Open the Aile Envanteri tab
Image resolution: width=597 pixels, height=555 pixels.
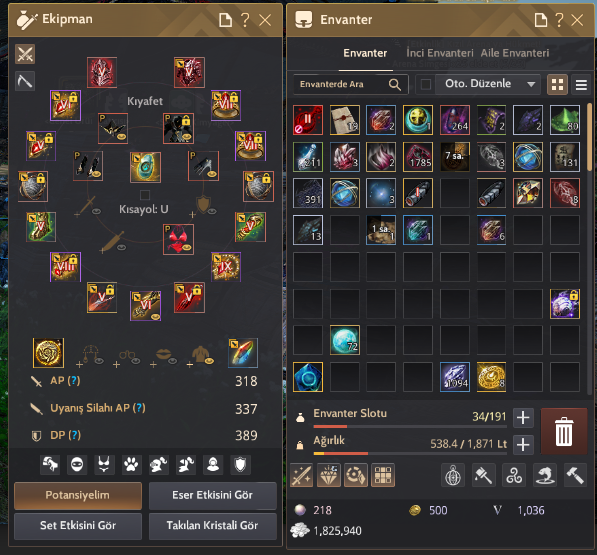point(515,53)
